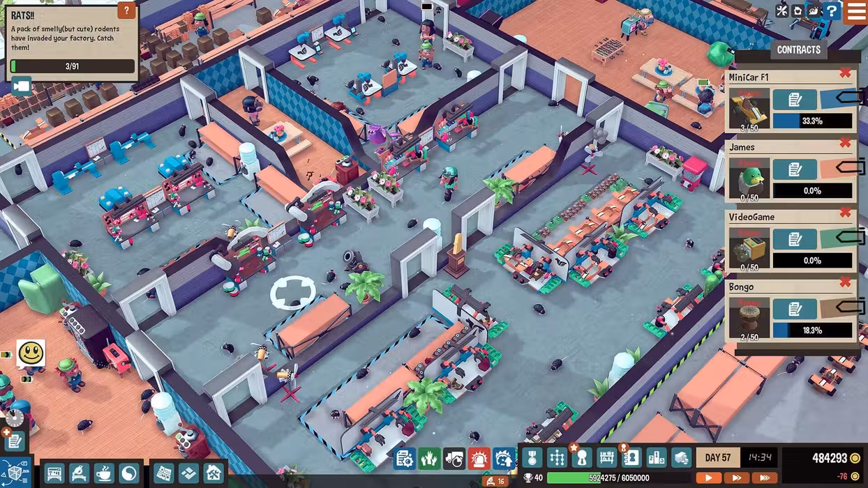
Task: Open the staff contact book icon
Action: point(631,457)
